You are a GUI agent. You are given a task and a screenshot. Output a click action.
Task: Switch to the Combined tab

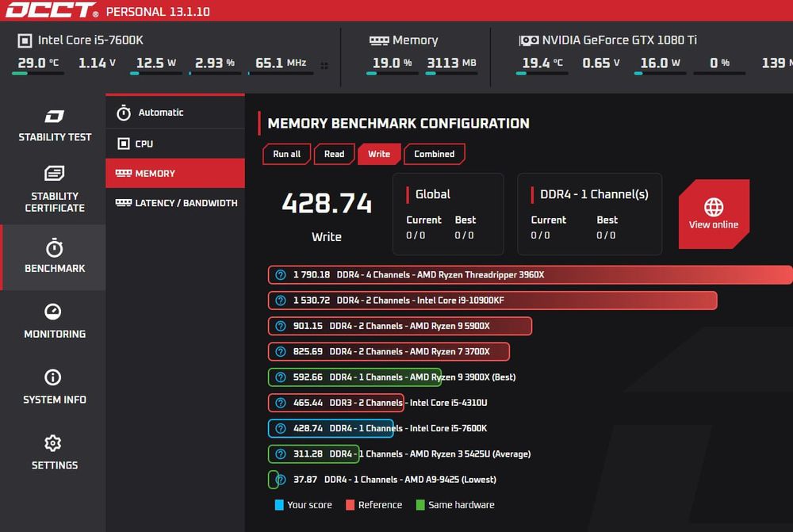[x=434, y=154]
